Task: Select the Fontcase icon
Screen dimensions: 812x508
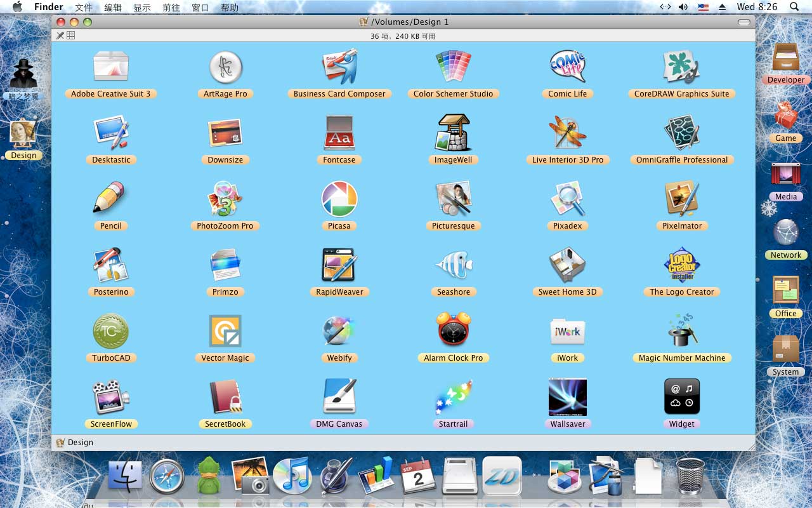Action: tap(339, 133)
